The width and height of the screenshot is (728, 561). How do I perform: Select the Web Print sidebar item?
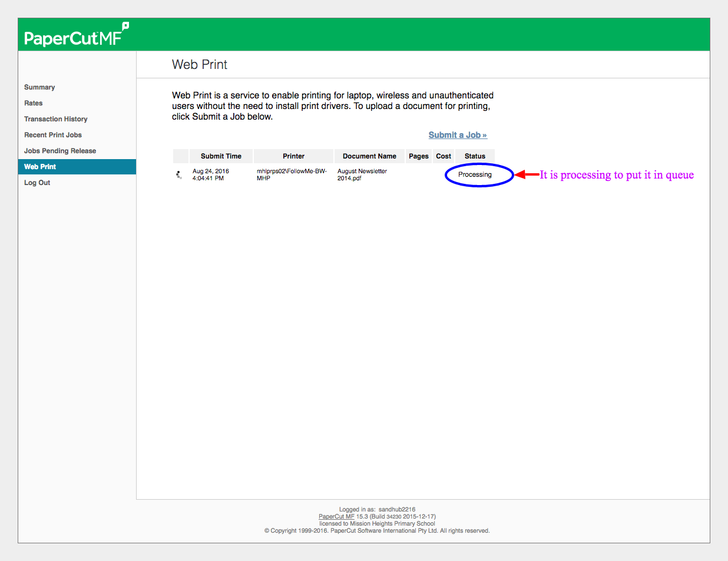(x=40, y=167)
